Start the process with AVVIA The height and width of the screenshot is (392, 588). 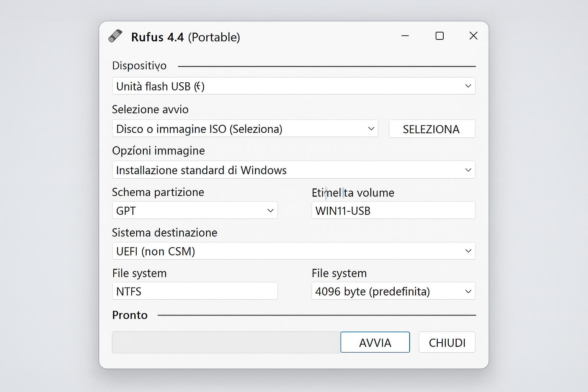[x=375, y=342]
